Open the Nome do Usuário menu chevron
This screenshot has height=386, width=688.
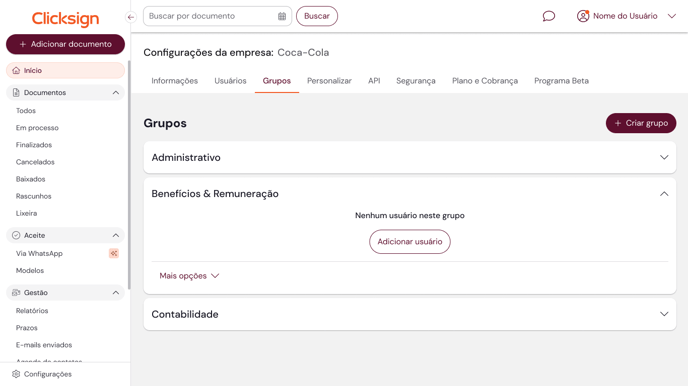(x=672, y=16)
